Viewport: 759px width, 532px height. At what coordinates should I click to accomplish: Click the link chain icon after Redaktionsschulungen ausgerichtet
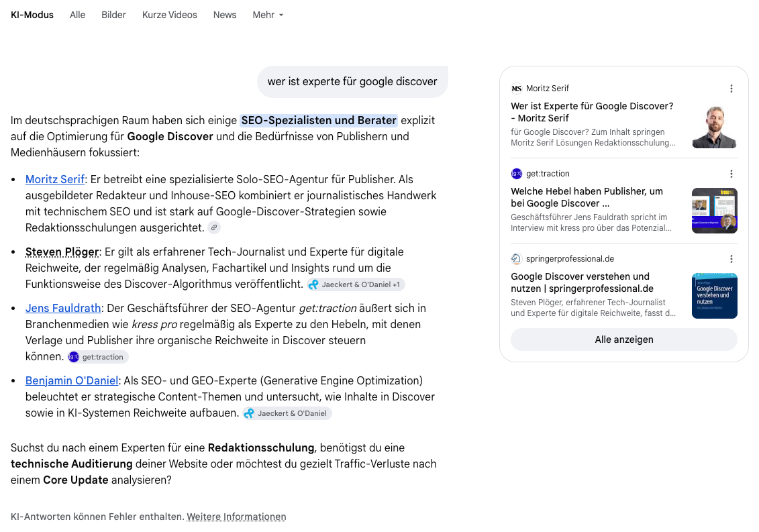214,227
